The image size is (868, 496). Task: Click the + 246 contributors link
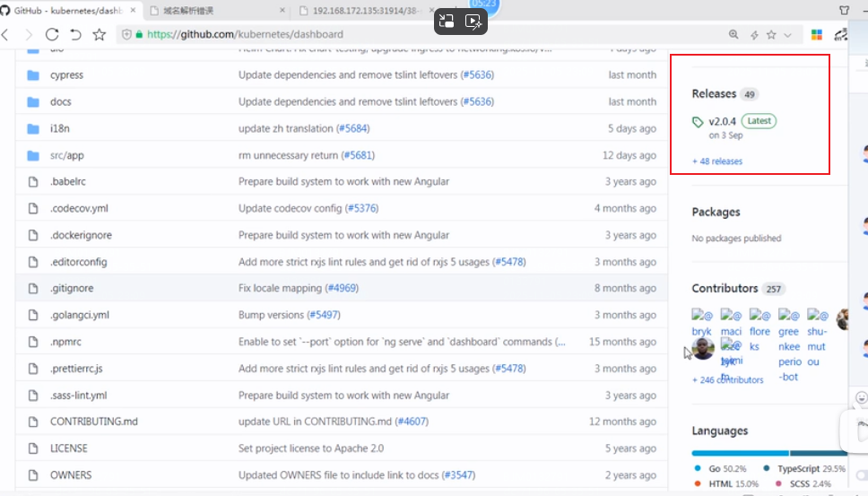pos(727,379)
